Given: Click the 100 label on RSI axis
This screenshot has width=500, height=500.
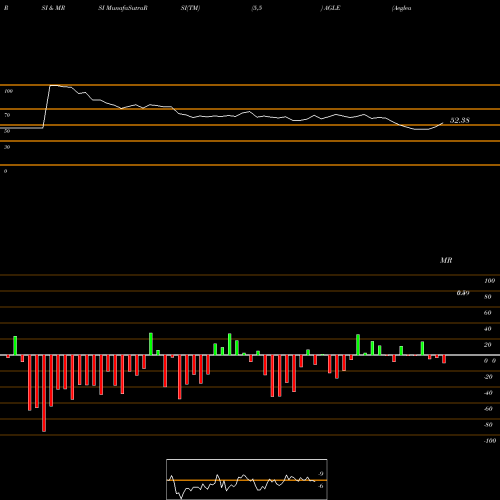Looking at the screenshot, I should [x=9, y=91].
